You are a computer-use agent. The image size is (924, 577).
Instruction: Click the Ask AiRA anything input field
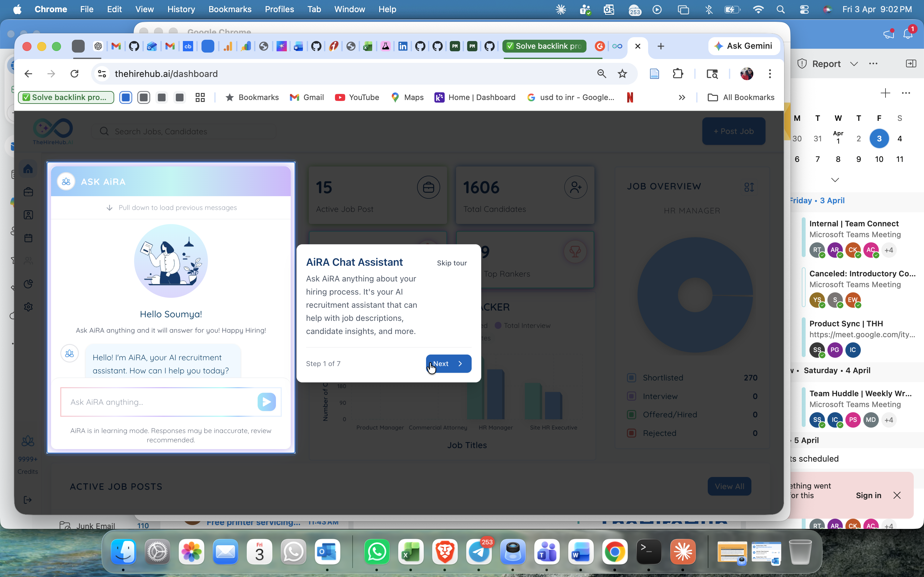pos(160,402)
